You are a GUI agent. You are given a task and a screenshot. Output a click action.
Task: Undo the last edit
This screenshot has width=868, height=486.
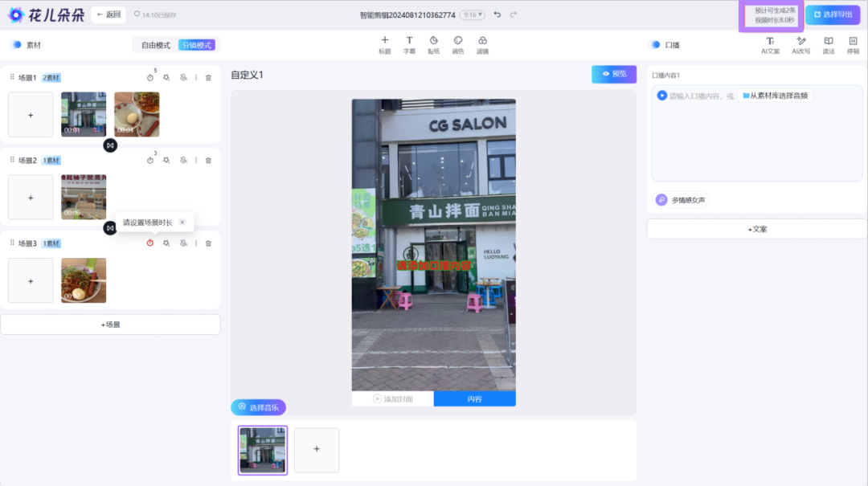click(x=497, y=14)
